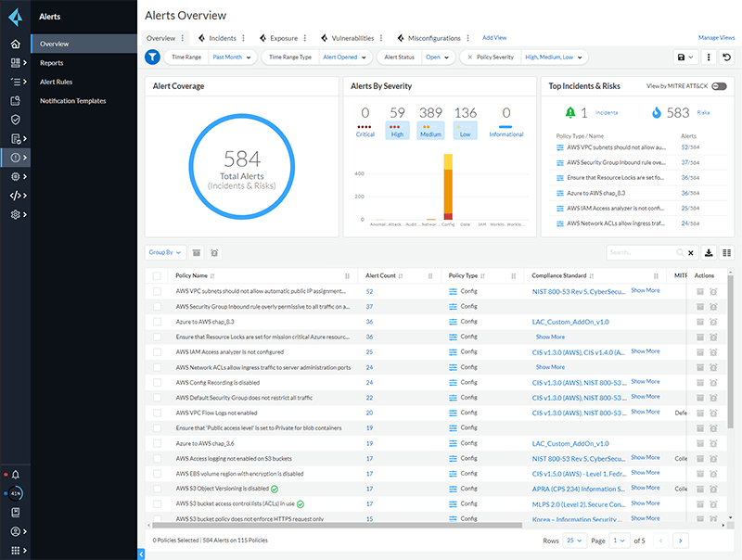Open the Group By dropdown

pos(165,252)
